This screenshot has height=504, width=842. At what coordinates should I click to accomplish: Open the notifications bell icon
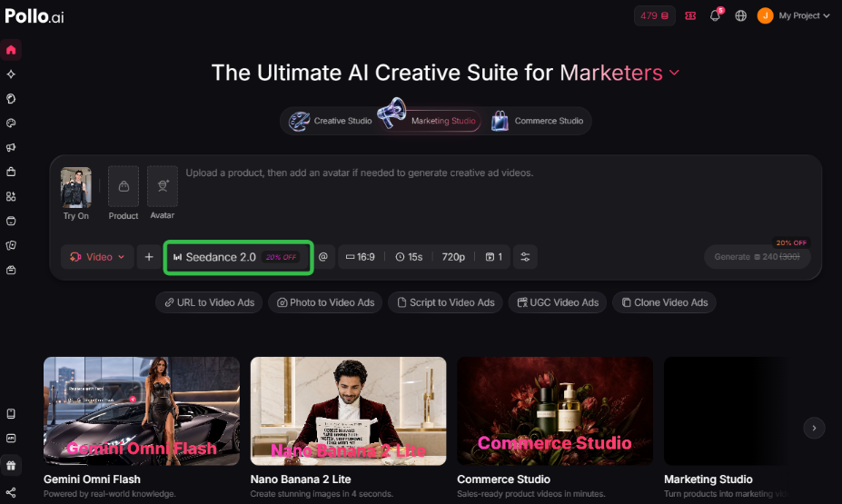click(x=715, y=15)
